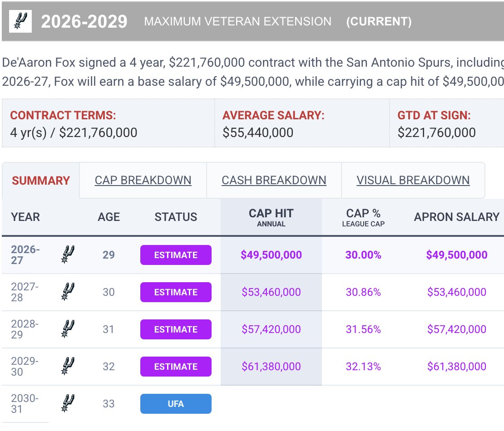Click the Cap Hit Annual column header
504x431 pixels.
point(271,217)
